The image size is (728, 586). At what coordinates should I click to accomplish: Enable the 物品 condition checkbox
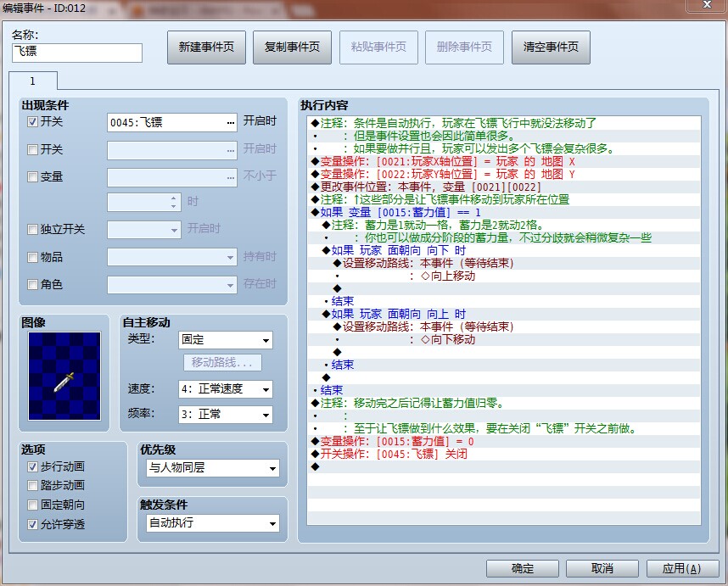32,257
